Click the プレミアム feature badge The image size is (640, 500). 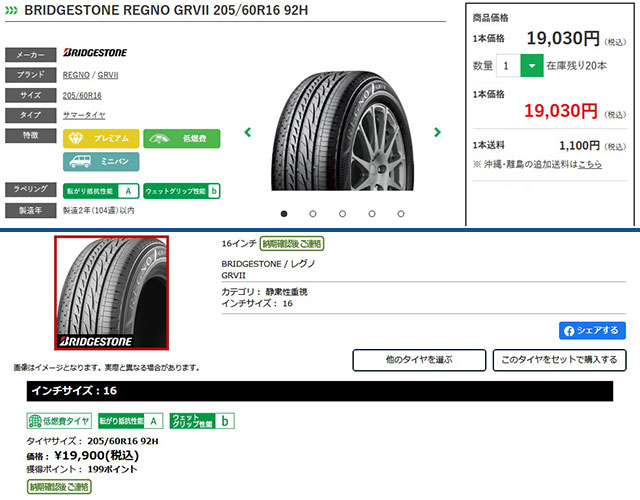click(101, 138)
